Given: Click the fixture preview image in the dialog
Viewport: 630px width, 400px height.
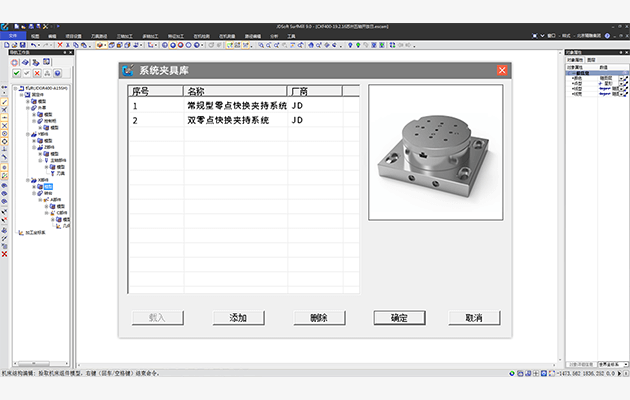Looking at the screenshot, I should point(436,152).
